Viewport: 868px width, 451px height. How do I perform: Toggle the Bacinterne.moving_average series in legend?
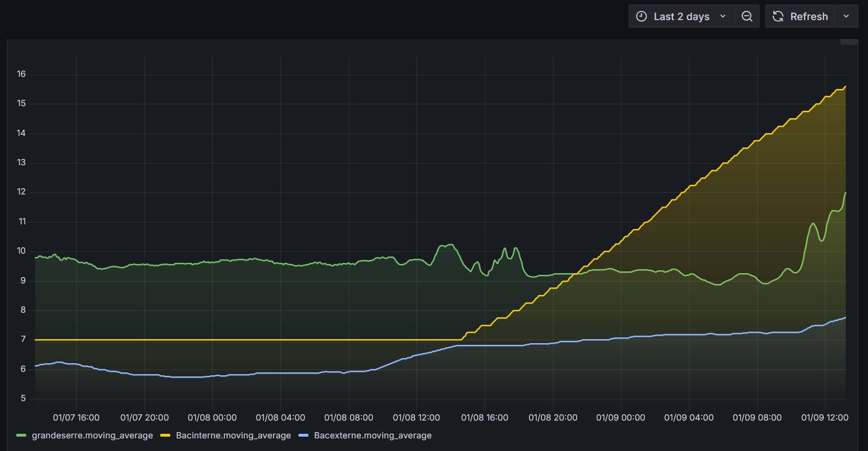pos(233,436)
